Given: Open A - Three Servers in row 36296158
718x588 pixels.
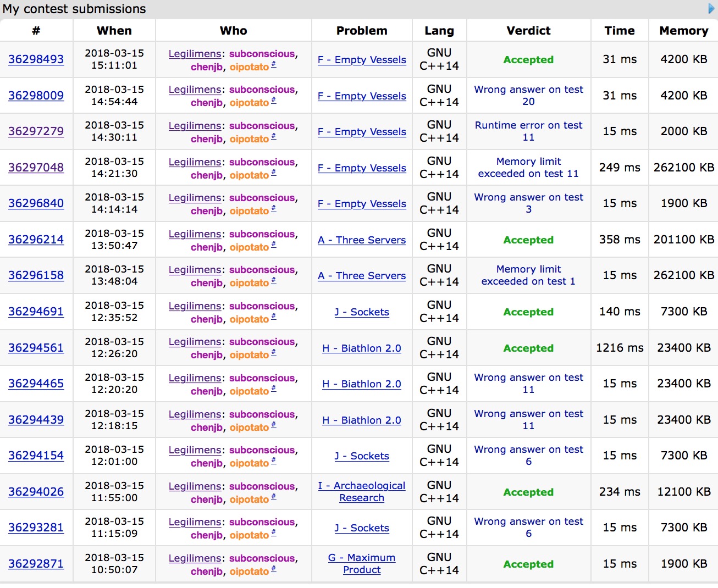Looking at the screenshot, I should (x=362, y=276).
